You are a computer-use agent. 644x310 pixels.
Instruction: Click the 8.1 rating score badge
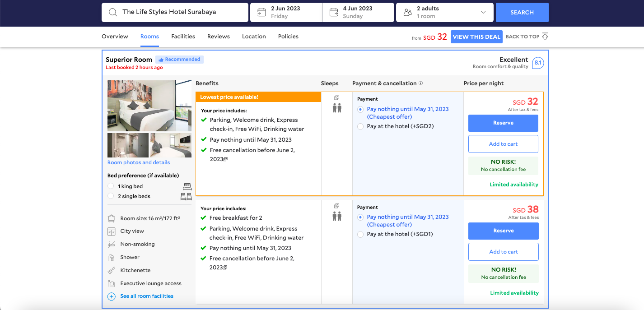tap(538, 63)
